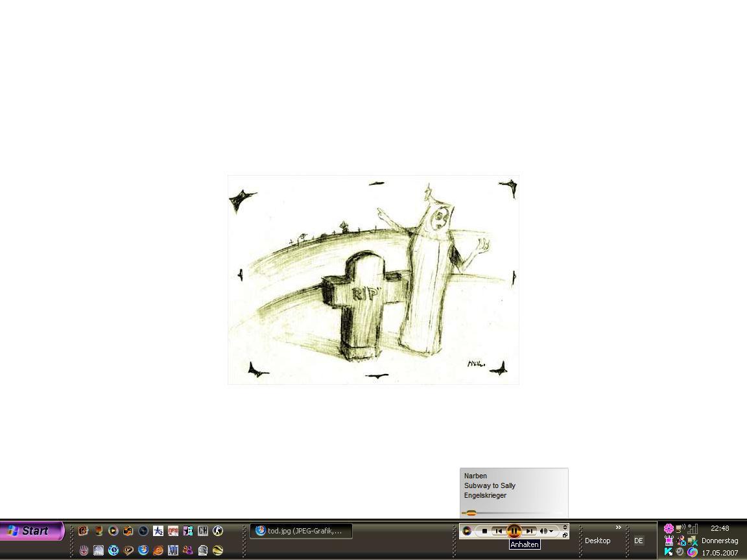This screenshot has width=747, height=560.
Task: Open the DE language bar selector
Action: [x=639, y=541]
